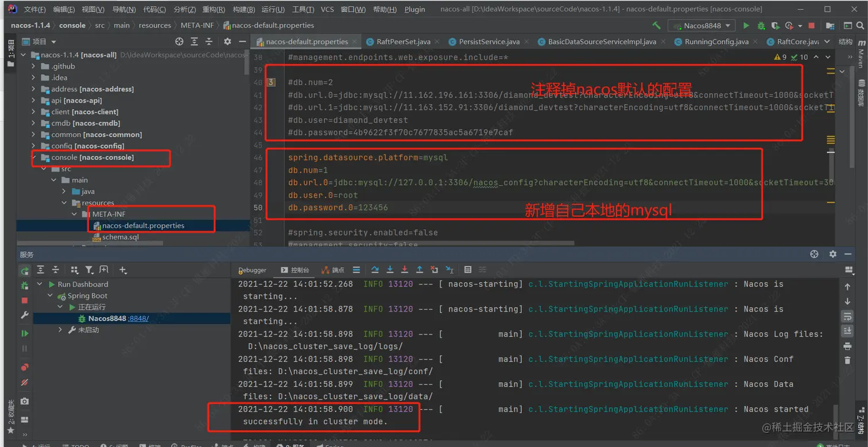Clear console with trash icon

coord(847,360)
